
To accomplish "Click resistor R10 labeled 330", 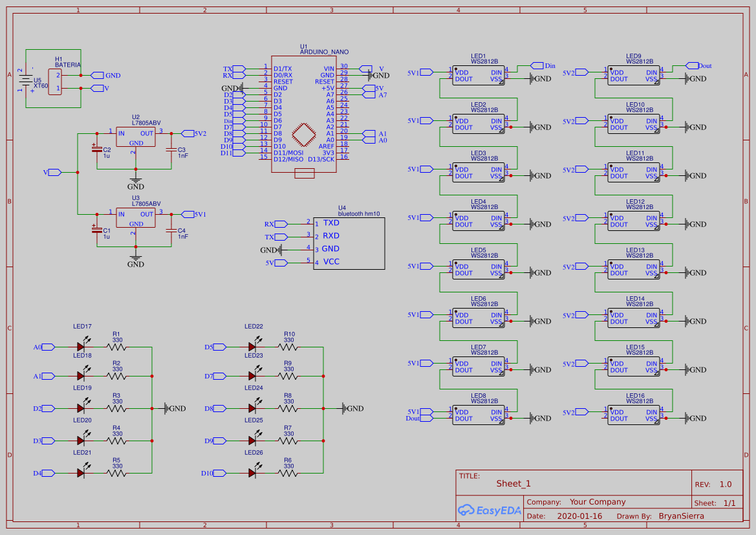I will click(x=287, y=346).
